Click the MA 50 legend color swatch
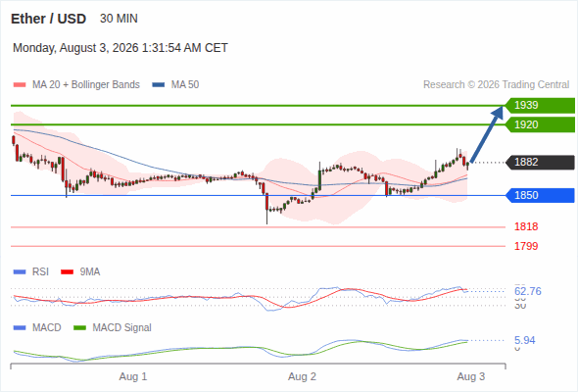Viewport: 578px width, 392px height. pyautogui.click(x=159, y=85)
